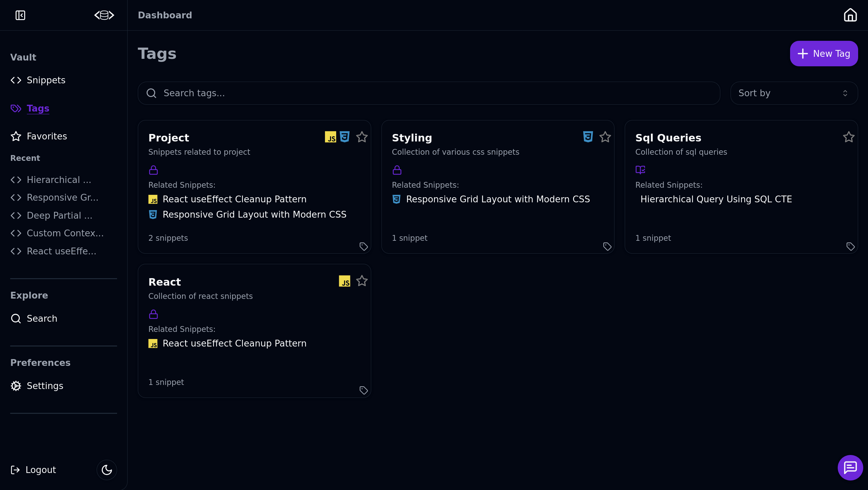The width and height of the screenshot is (868, 490).
Task: Click the CSS icon beside Responsive Grid in Styling card
Action: 396,199
